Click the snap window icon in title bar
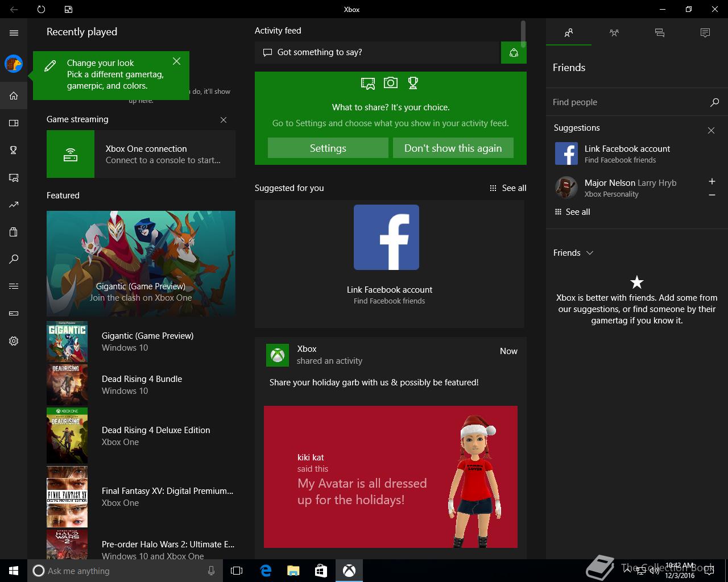The image size is (728, 582). [x=68, y=9]
